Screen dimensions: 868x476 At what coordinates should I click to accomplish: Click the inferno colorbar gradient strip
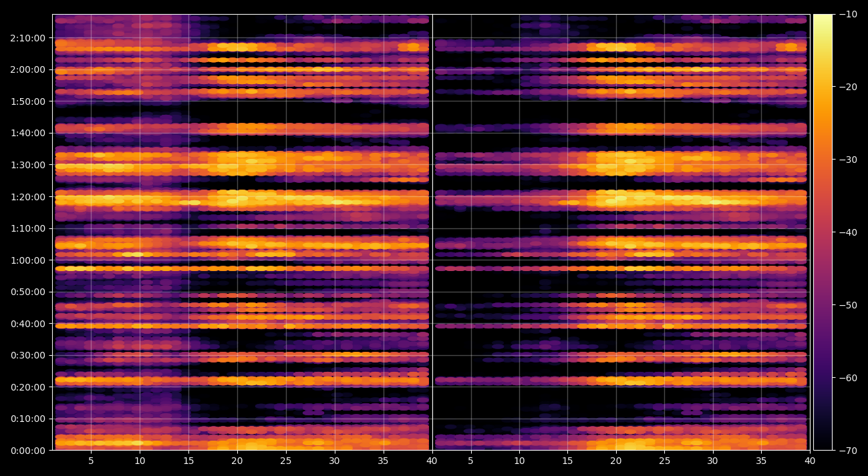(823, 232)
